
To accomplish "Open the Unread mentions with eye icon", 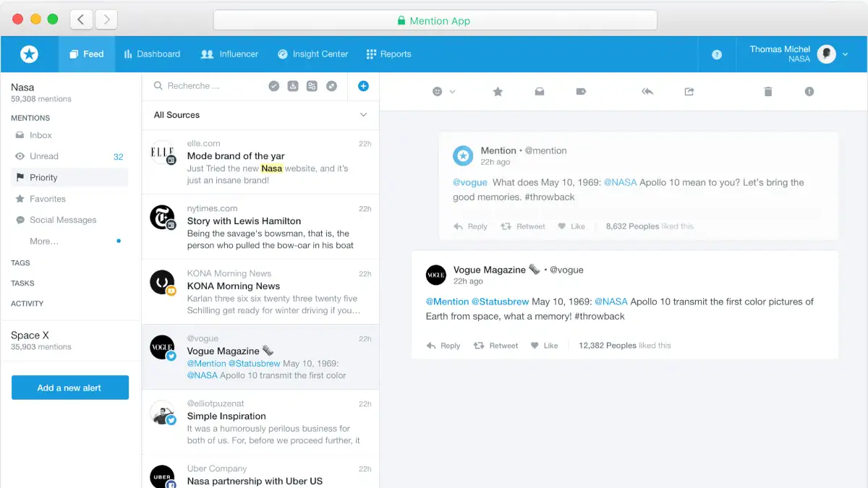I will click(x=43, y=156).
